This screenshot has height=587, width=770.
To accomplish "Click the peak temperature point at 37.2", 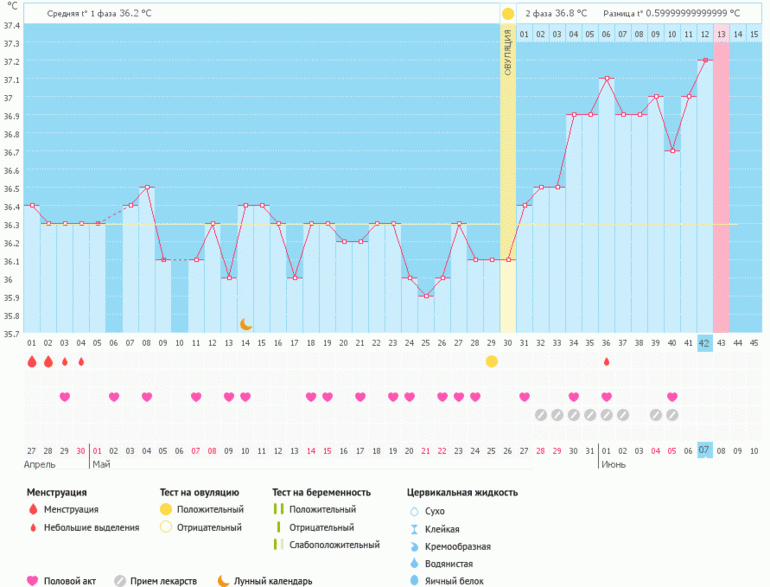I will click(x=705, y=60).
